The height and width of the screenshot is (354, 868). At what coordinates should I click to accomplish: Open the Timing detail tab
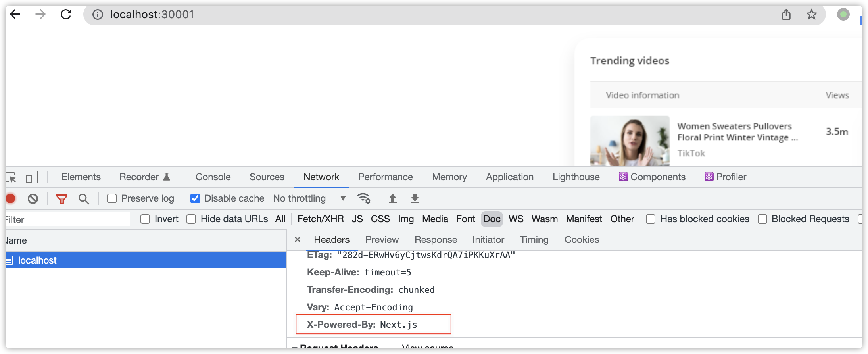point(534,240)
